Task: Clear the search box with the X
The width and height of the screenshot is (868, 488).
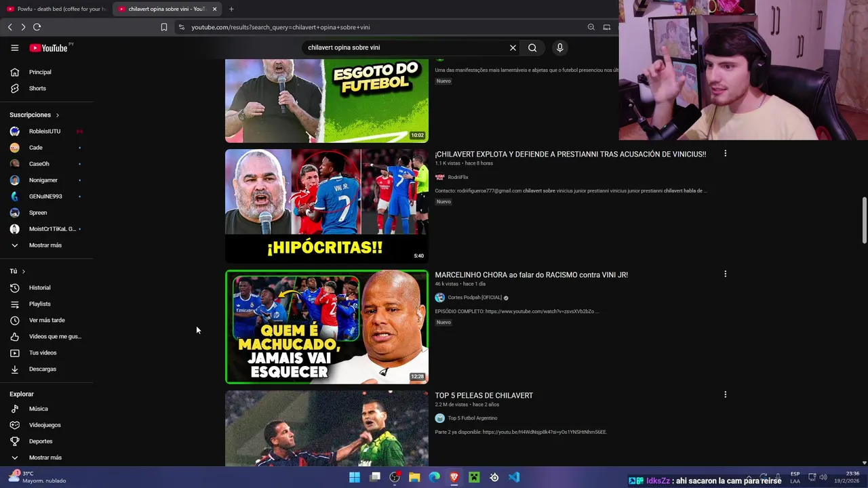Action: tap(513, 47)
